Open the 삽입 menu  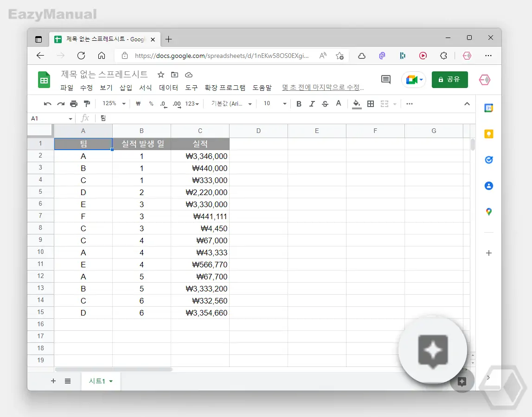[126, 88]
